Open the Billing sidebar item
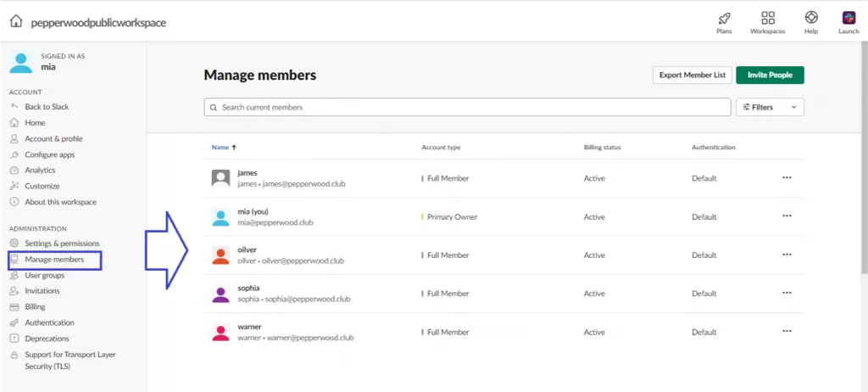 coord(35,306)
